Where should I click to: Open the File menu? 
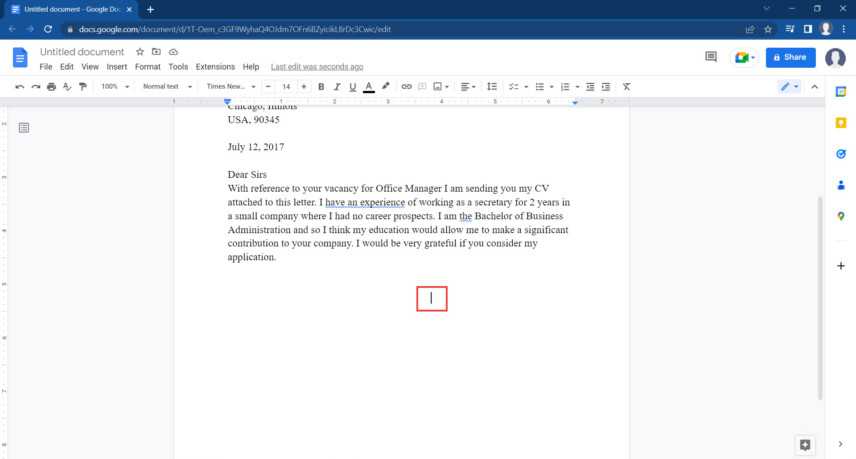click(46, 67)
